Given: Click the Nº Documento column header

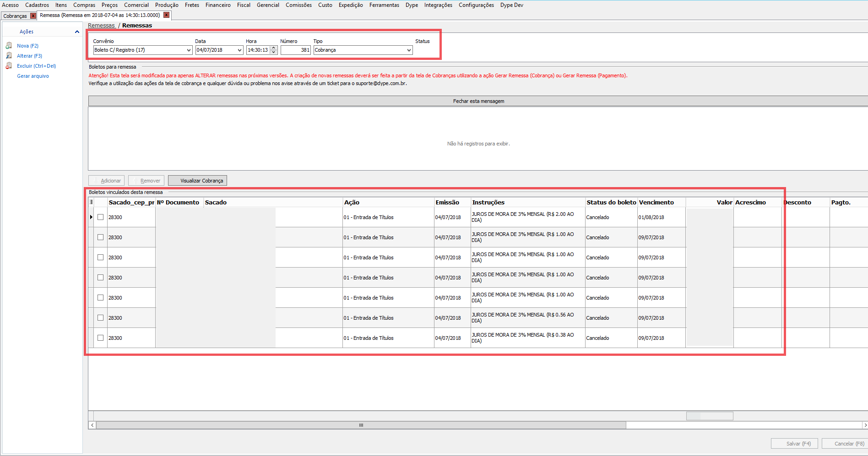Looking at the screenshot, I should [x=179, y=202].
